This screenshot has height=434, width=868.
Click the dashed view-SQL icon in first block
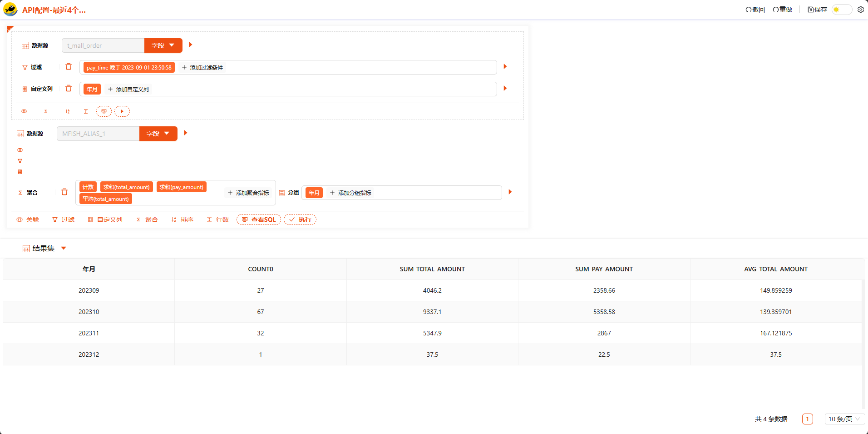click(104, 111)
